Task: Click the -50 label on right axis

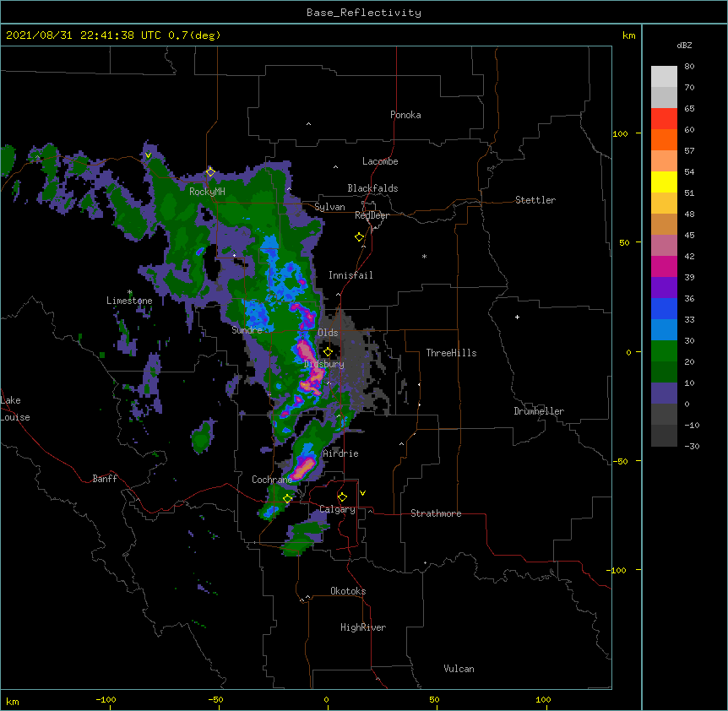Action: coord(620,461)
